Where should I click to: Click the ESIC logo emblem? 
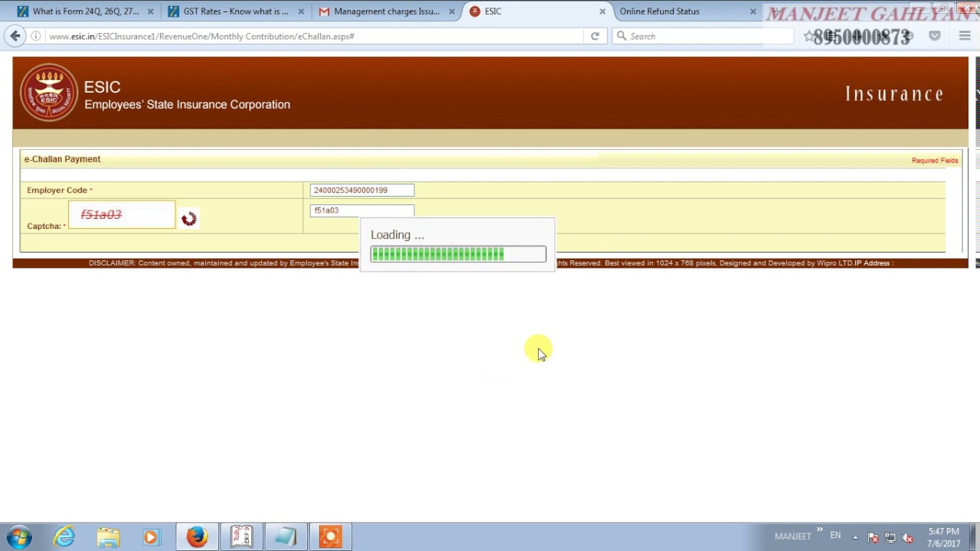click(49, 93)
